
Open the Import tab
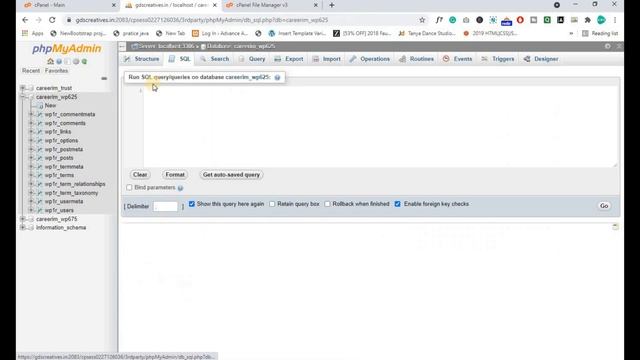[327, 59]
